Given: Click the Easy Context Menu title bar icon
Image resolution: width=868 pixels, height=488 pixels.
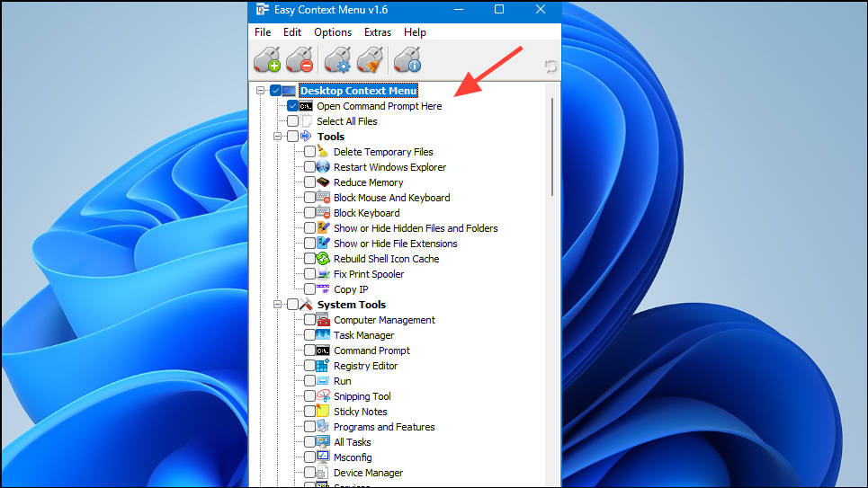Looking at the screenshot, I should coord(262,9).
